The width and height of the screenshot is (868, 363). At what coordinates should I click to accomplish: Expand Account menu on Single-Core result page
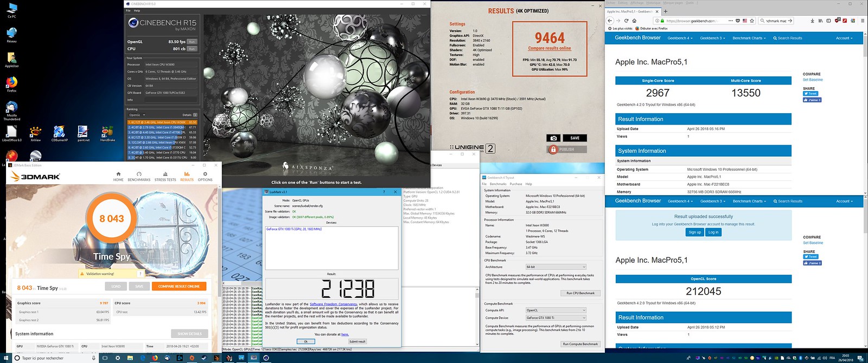click(x=844, y=38)
